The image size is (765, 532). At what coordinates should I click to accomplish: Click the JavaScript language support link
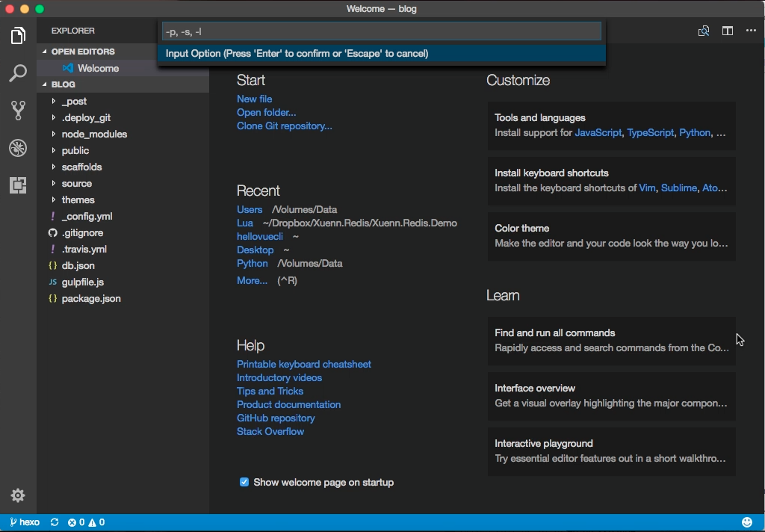coord(598,133)
